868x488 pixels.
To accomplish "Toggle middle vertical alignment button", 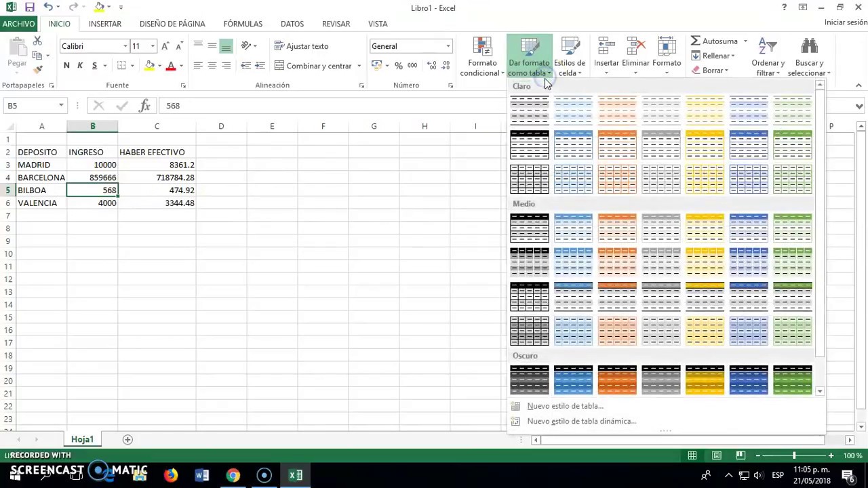I will pyautogui.click(x=212, y=46).
